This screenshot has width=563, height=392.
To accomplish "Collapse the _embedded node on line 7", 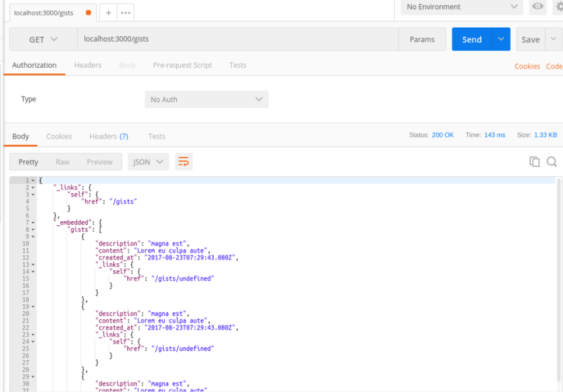I will [33, 222].
